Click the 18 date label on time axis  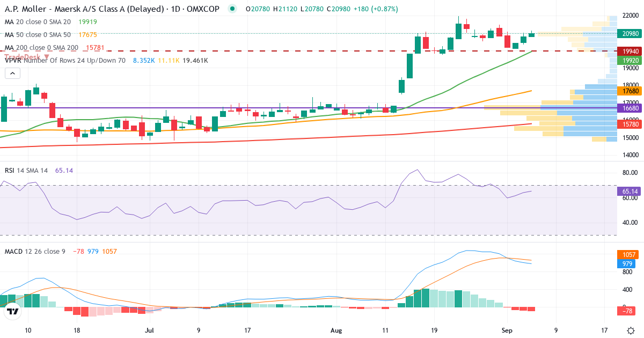pos(77,330)
